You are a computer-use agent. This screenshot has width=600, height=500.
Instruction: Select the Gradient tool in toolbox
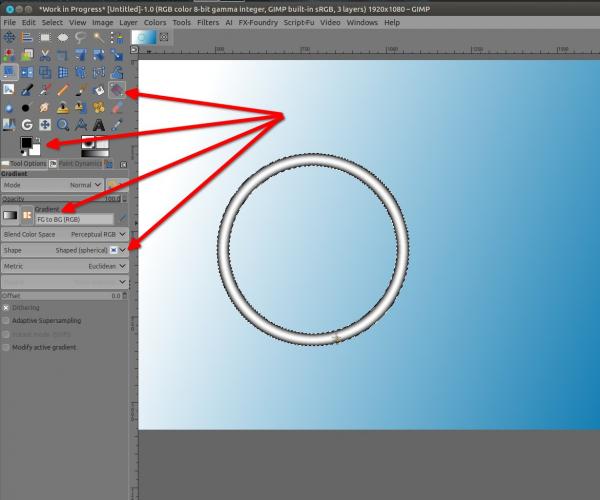pos(117,90)
